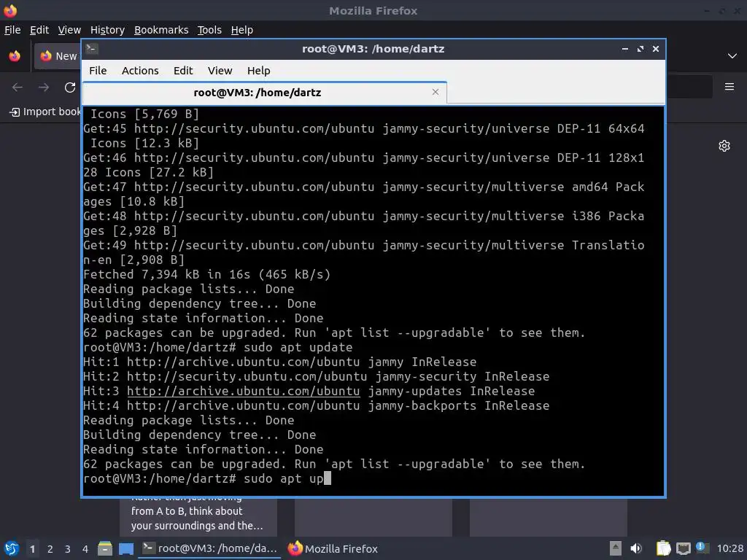The height and width of the screenshot is (560, 747).
Task: Open the terminal View menu
Action: 220,71
